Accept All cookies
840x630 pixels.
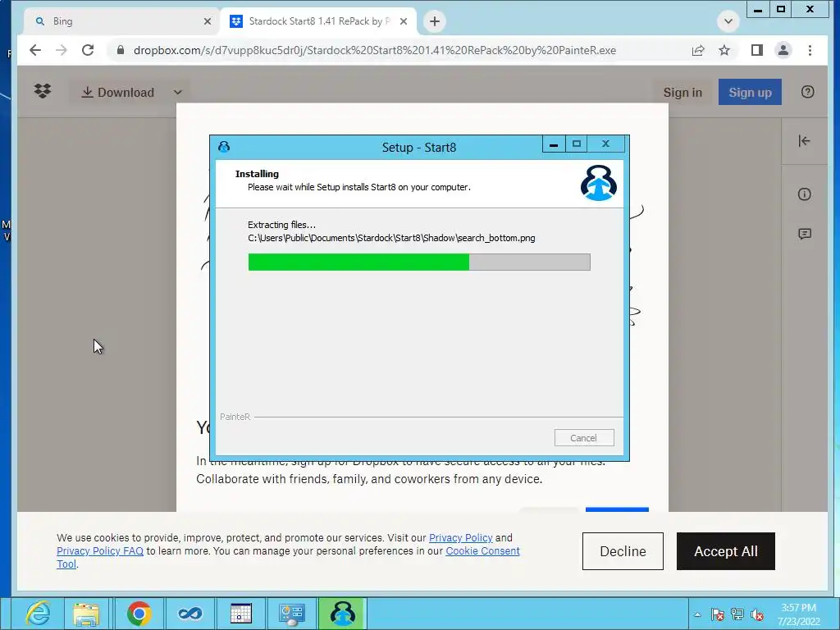pos(725,551)
